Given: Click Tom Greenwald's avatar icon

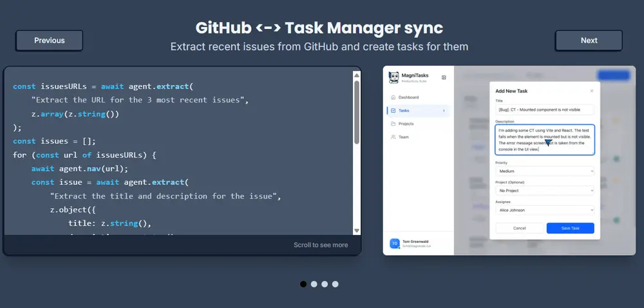Looking at the screenshot, I should [x=395, y=243].
